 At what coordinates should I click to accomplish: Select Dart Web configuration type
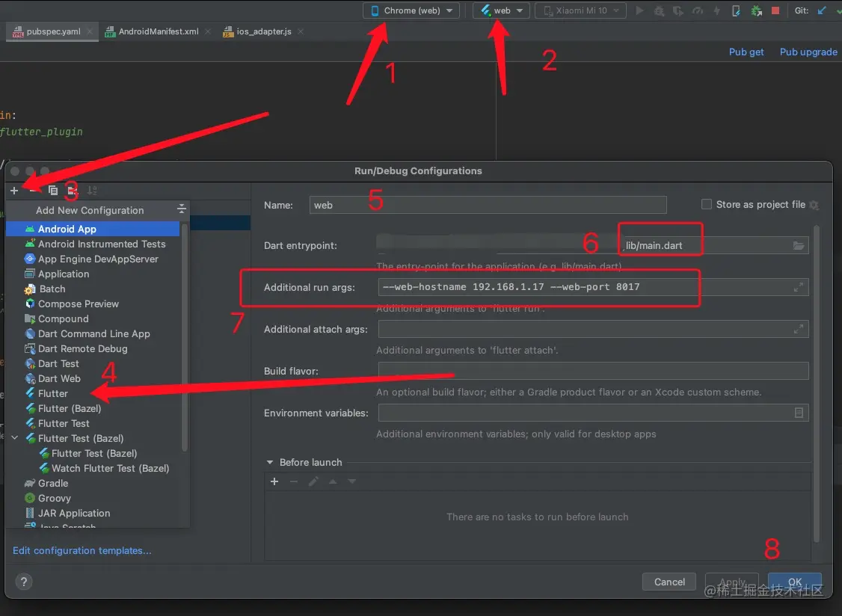[x=93, y=378]
